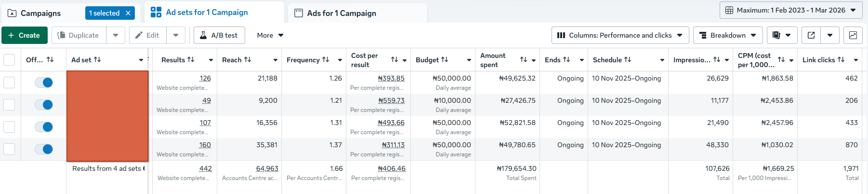The height and width of the screenshot is (194, 868).
Task: Clear the '1 selected' campaign filter
Action: click(x=128, y=13)
